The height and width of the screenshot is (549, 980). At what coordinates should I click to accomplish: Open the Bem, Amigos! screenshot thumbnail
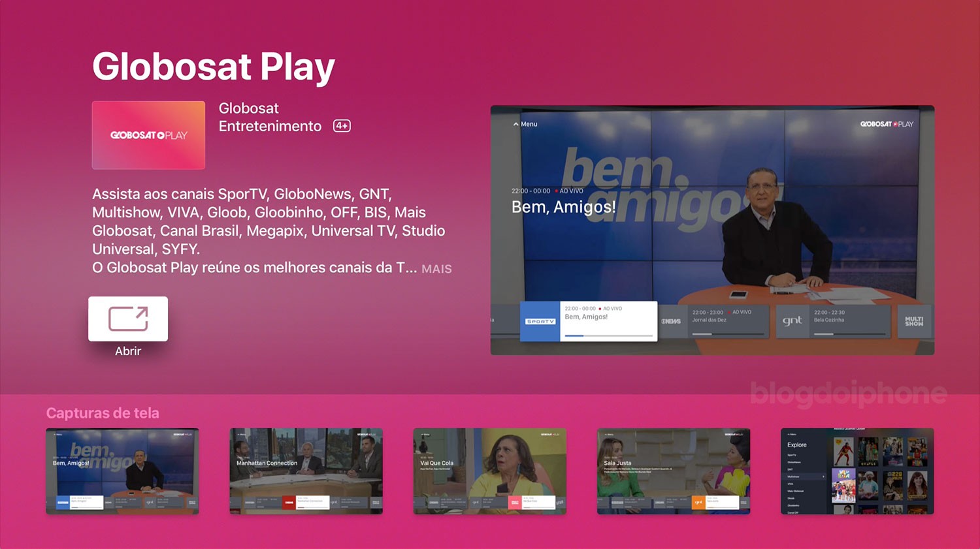[x=122, y=471]
